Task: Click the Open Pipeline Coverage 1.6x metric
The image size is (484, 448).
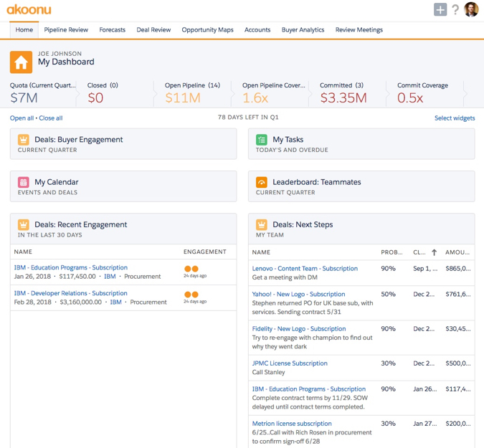Action: 273,93
